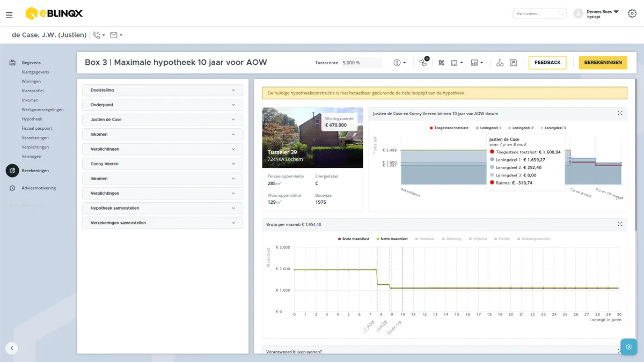Select Adviesmotivering in the sidebar
Image resolution: width=644 pixels, height=362 pixels.
39,188
